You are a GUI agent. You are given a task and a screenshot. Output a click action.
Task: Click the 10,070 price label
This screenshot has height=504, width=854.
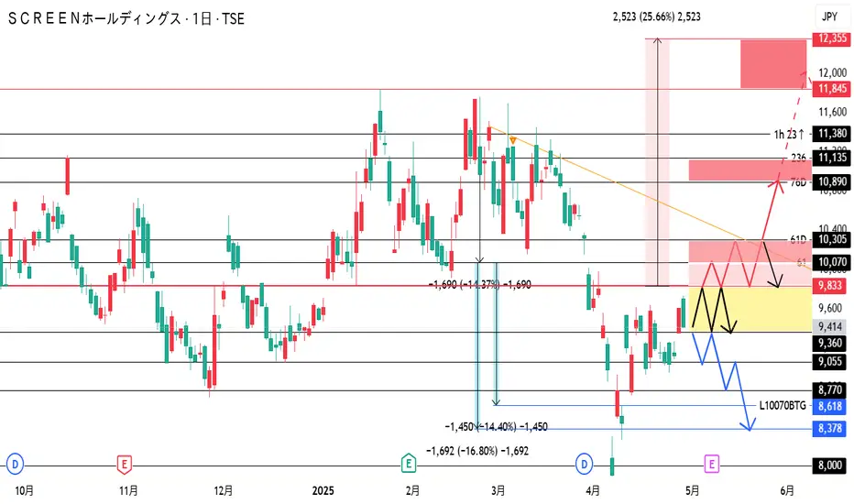pos(832,263)
